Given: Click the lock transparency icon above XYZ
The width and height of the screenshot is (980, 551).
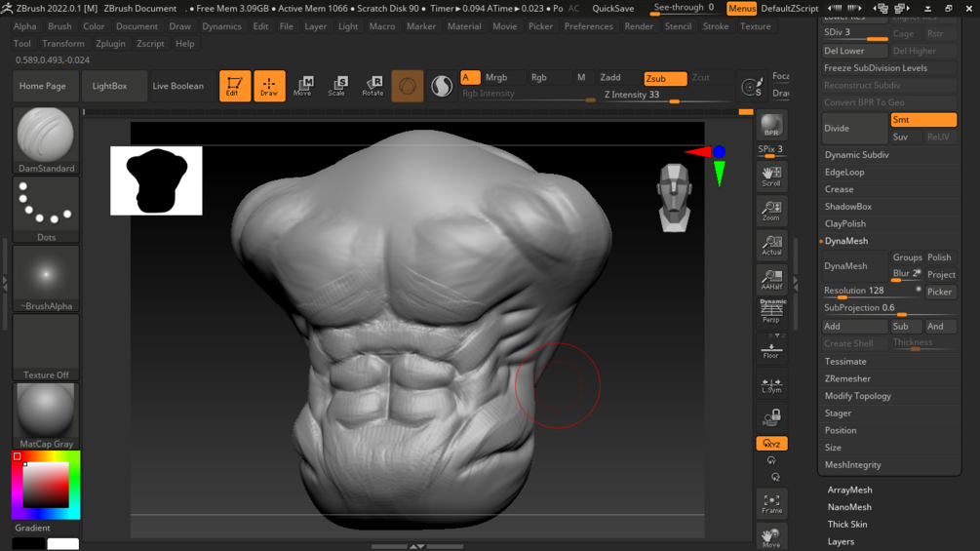Looking at the screenshot, I should coord(771,416).
